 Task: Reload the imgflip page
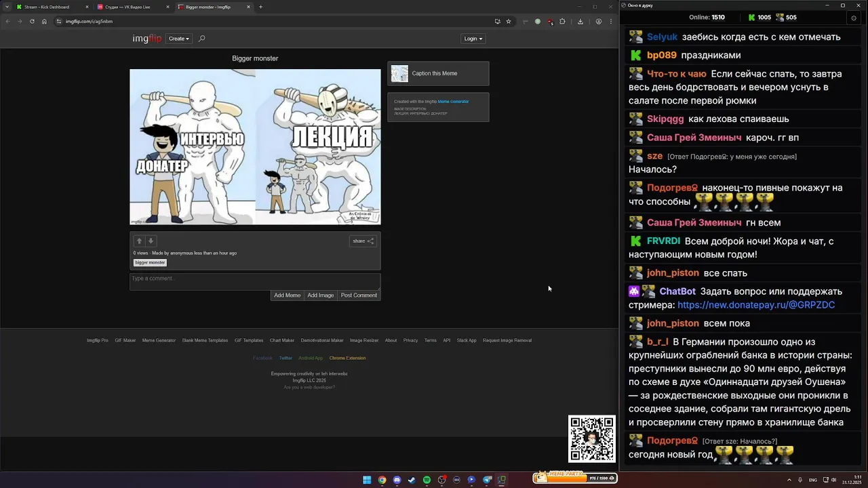[32, 21]
